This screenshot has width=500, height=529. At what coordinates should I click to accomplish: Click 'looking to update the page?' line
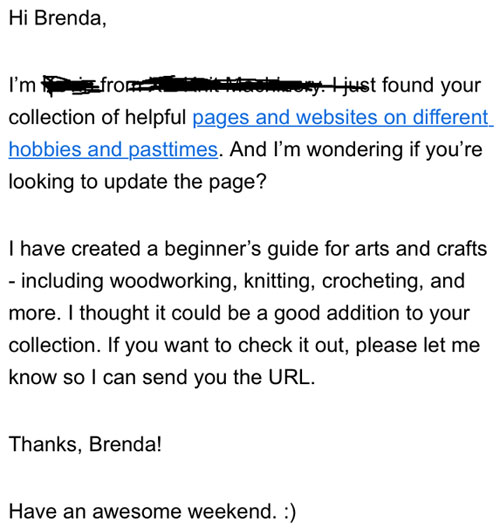(138, 182)
